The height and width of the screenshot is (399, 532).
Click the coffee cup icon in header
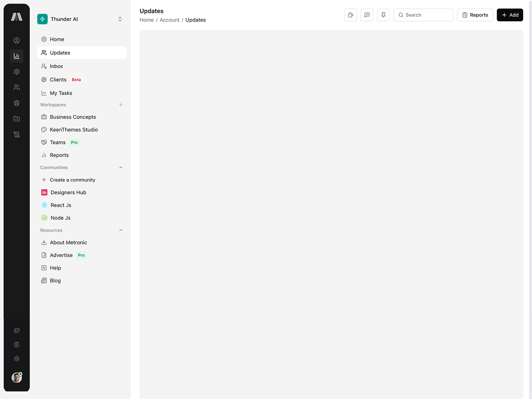pos(350,15)
